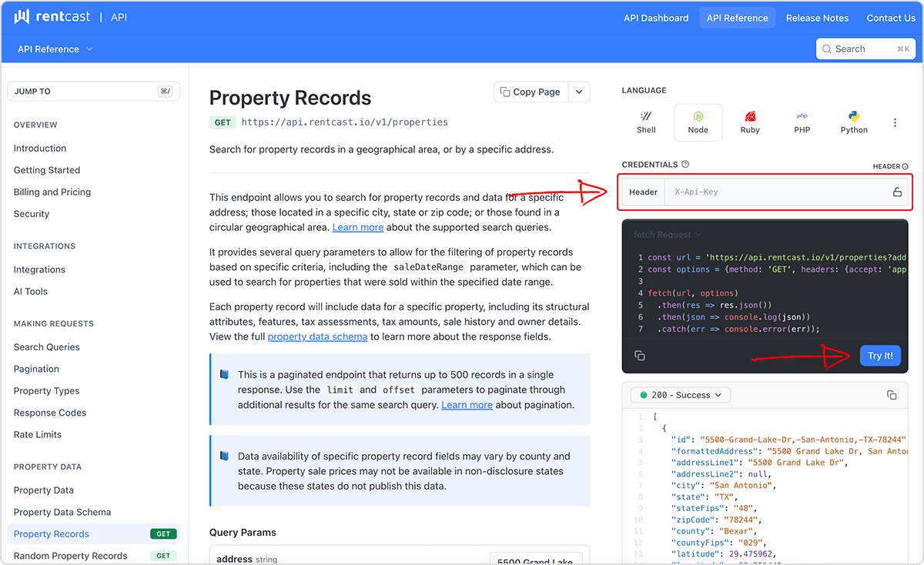924x565 pixels.
Task: Click the Query Params heading
Action: pyautogui.click(x=243, y=532)
